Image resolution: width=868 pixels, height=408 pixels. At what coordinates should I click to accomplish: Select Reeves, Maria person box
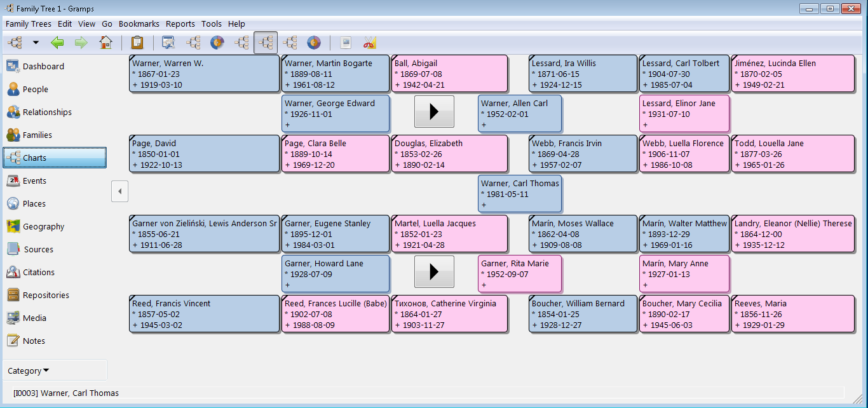(x=793, y=314)
